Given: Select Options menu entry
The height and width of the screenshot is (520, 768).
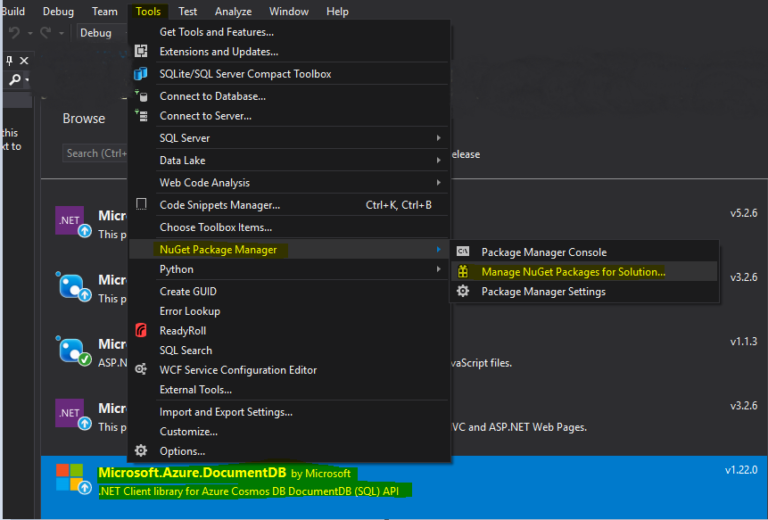Looking at the screenshot, I should click(289, 451).
